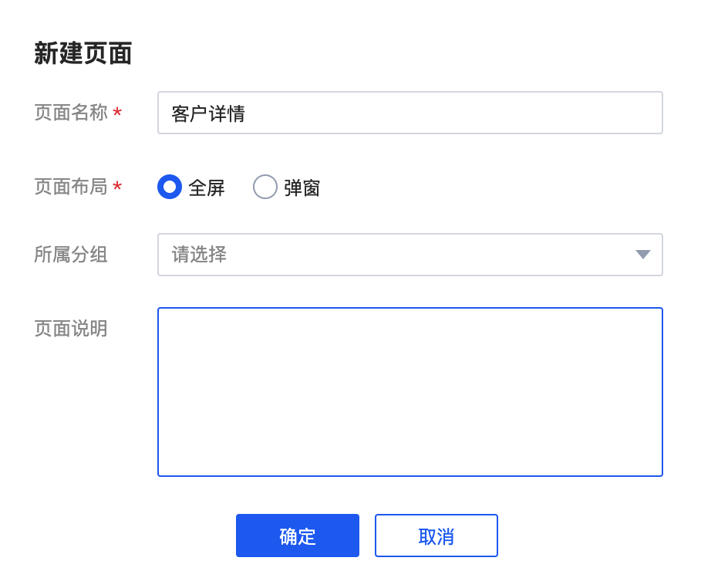Screen dimensions: 728x588
Task: Click the 请选择 placeholder in group selector
Action: 199,255
